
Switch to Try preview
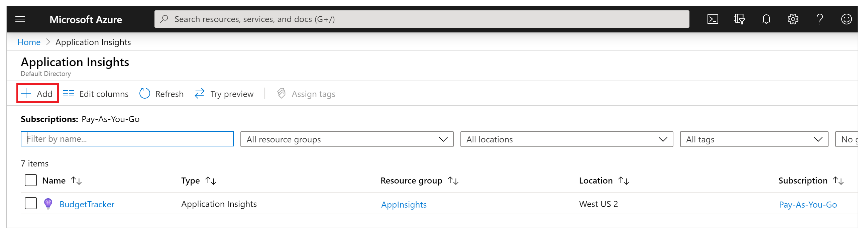(224, 94)
